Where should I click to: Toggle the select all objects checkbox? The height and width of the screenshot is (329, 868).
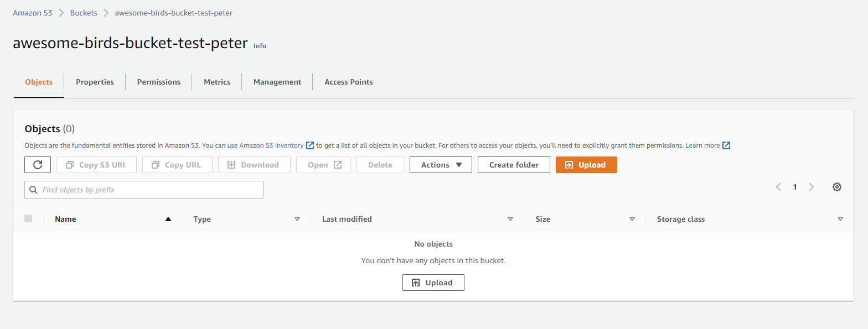click(x=28, y=218)
